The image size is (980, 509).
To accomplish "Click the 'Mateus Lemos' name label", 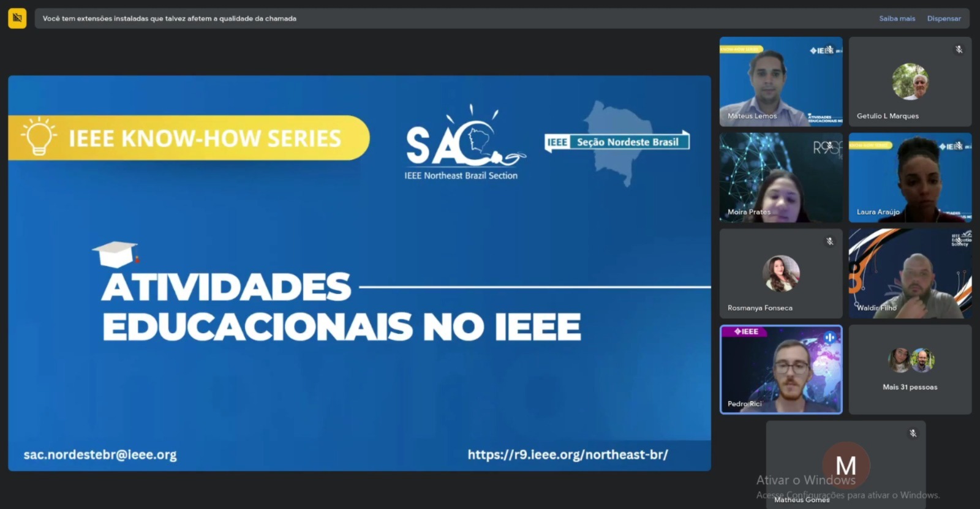I will click(752, 116).
